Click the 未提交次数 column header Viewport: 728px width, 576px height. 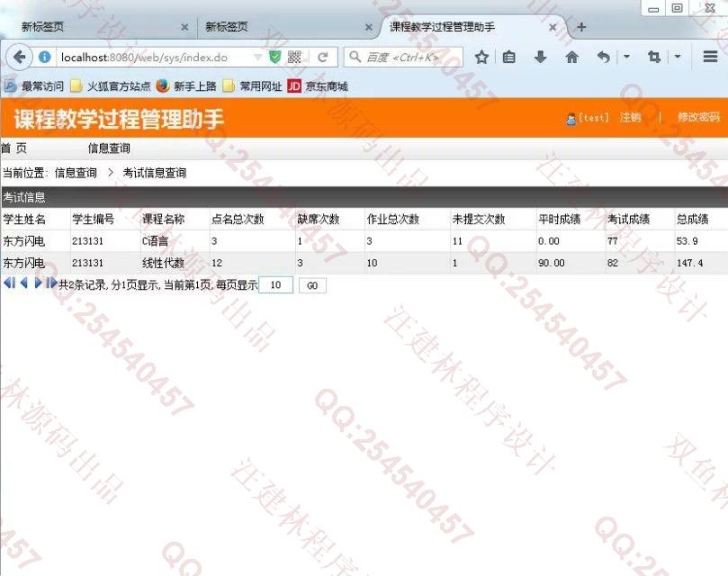478,220
